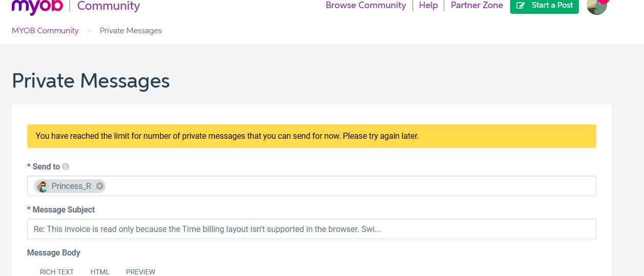Image resolution: width=644 pixels, height=276 pixels.
Task: Open the user profile avatar menu
Action: 596,7
